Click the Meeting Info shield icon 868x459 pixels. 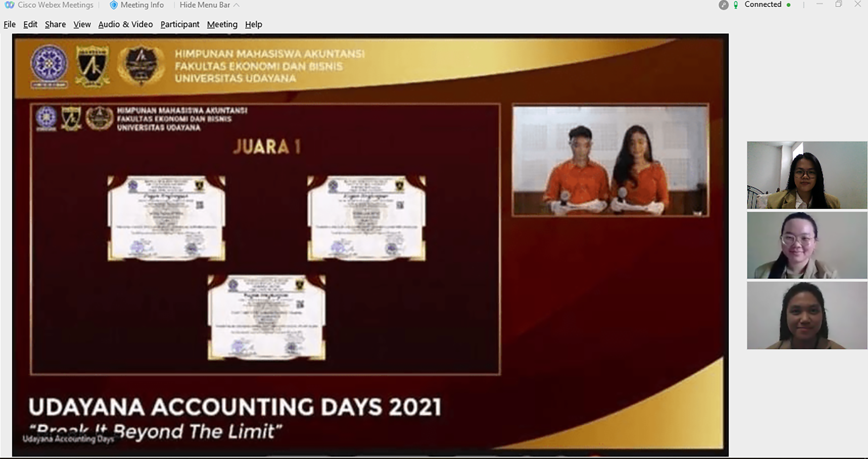113,5
